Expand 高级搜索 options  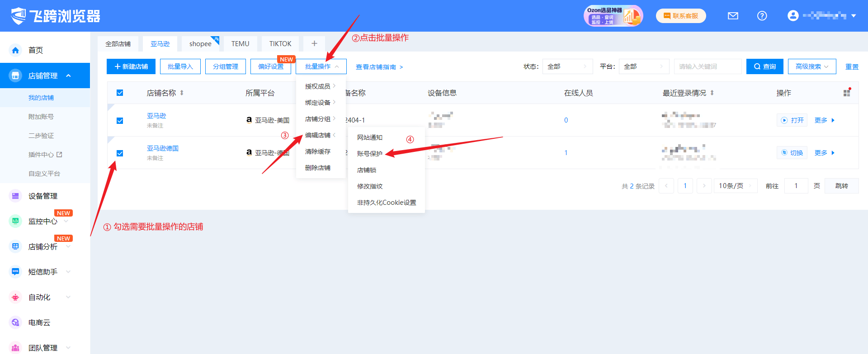(x=812, y=66)
